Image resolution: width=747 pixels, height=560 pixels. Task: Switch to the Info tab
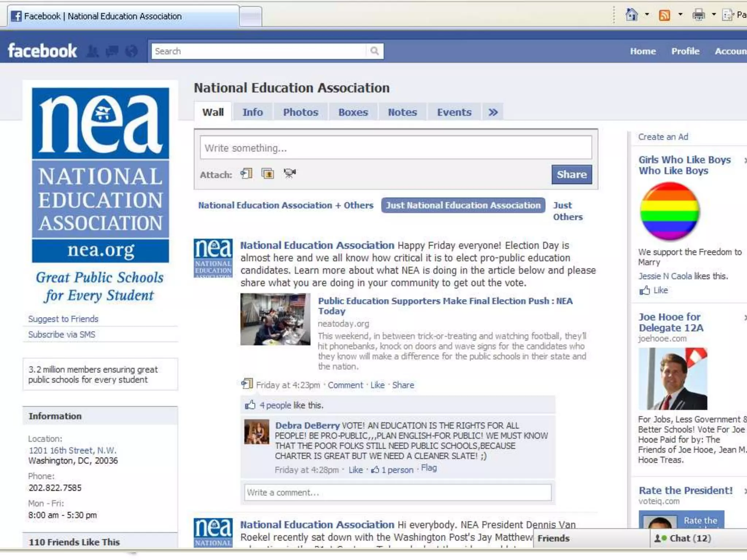point(252,112)
